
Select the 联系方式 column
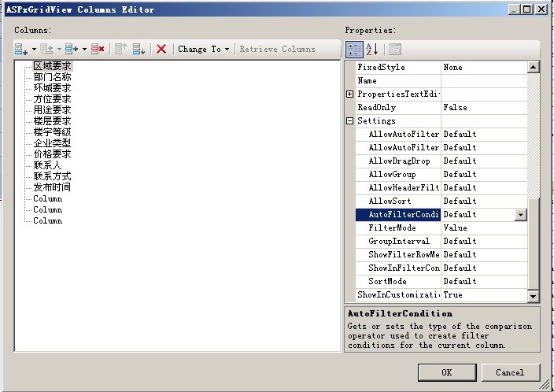coord(52,176)
